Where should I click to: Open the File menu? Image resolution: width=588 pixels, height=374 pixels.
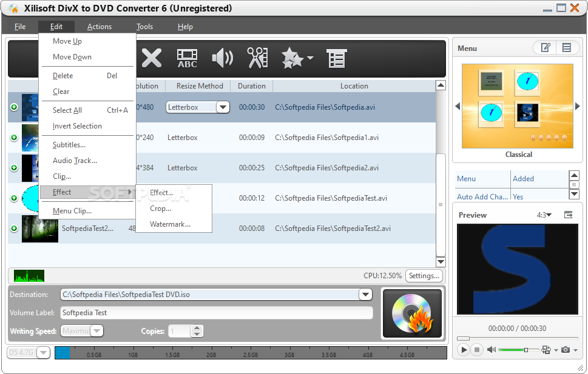[20, 27]
